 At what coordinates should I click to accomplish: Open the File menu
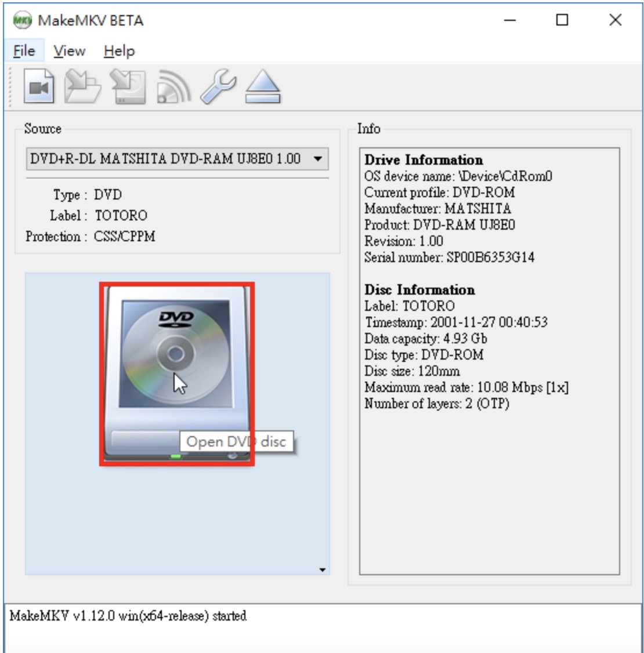click(x=24, y=51)
